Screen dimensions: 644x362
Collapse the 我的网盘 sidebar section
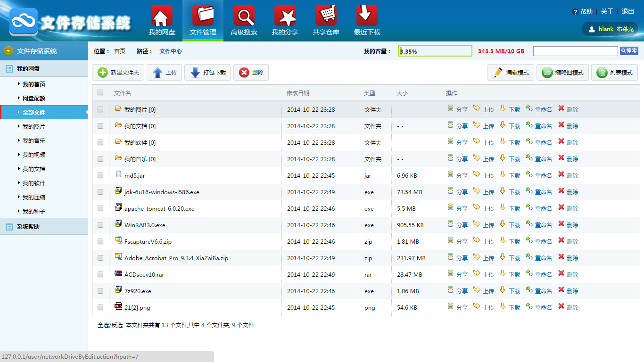point(44,69)
